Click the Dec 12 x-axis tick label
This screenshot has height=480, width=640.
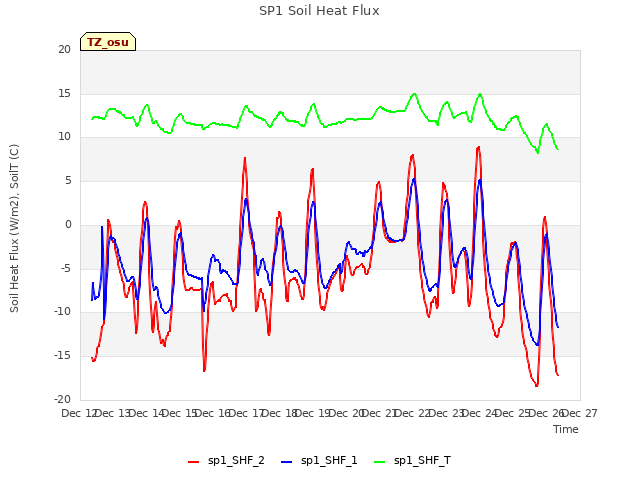click(x=79, y=413)
